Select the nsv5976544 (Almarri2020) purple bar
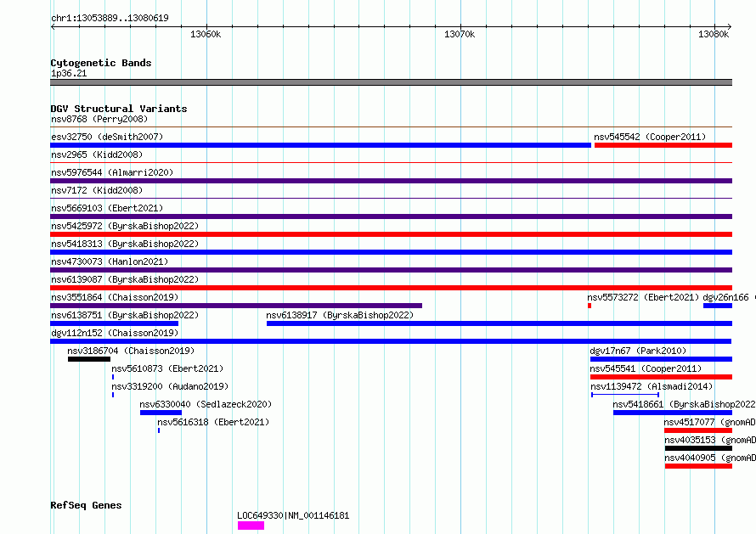The height and width of the screenshot is (534, 756). [391, 181]
